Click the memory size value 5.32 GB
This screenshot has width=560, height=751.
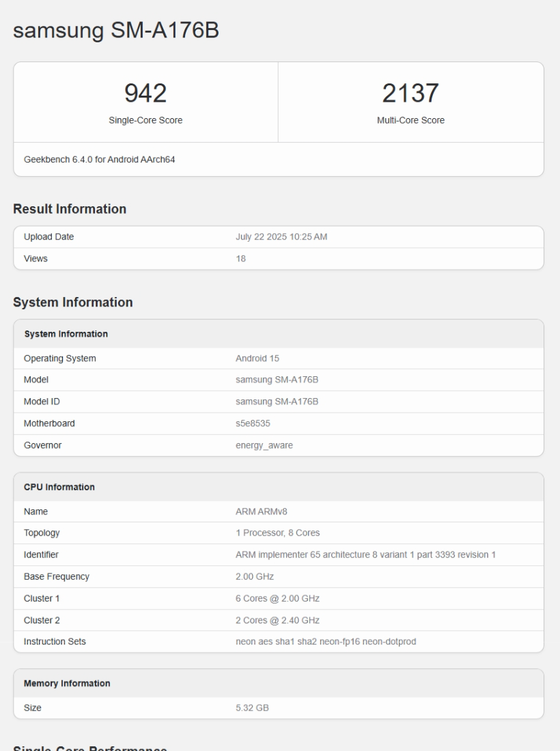tap(252, 708)
